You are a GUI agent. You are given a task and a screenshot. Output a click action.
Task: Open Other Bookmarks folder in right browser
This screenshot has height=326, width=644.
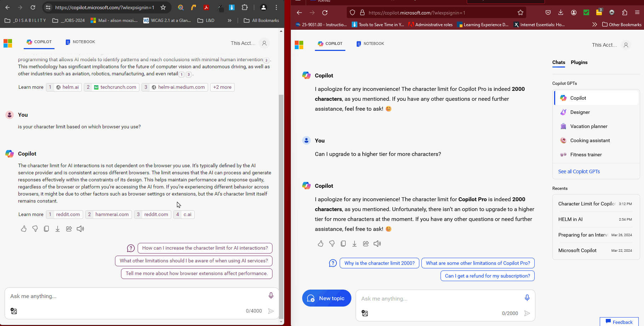[622, 25]
